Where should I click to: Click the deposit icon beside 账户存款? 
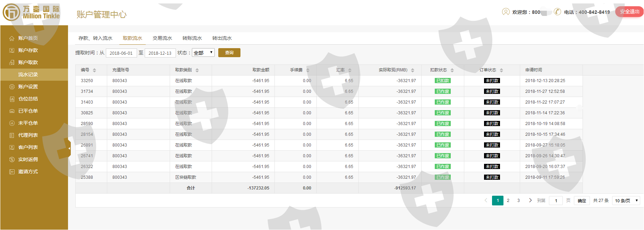pyautogui.click(x=12, y=51)
